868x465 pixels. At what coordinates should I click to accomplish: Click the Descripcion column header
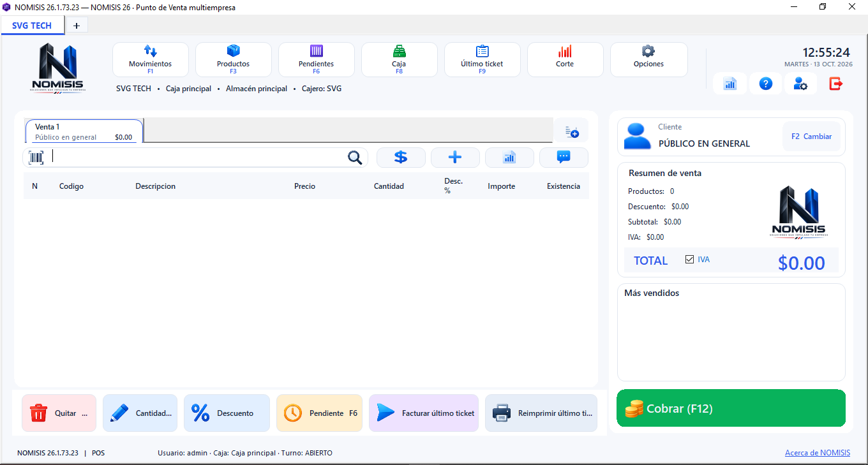point(155,186)
